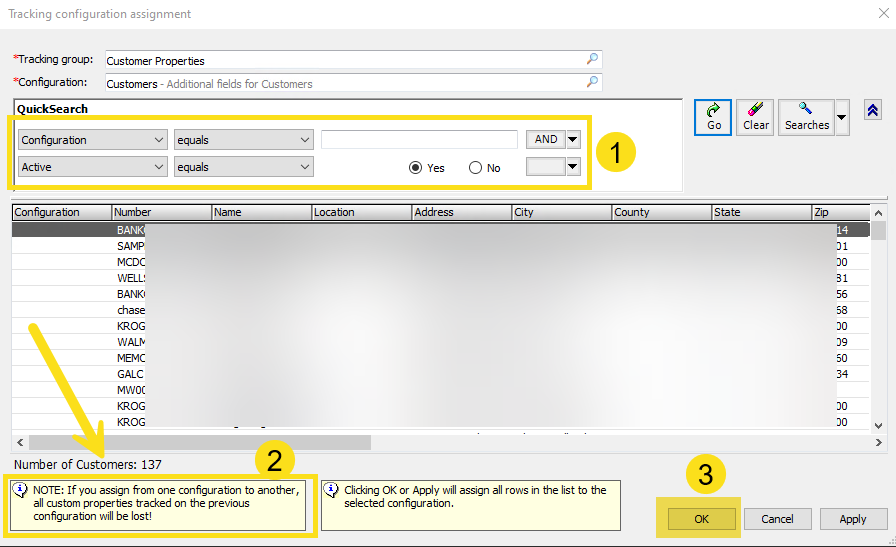Viewport: 896px width, 547px height.
Task: Click horizontal scrollbar right arrow
Action: tap(878, 442)
